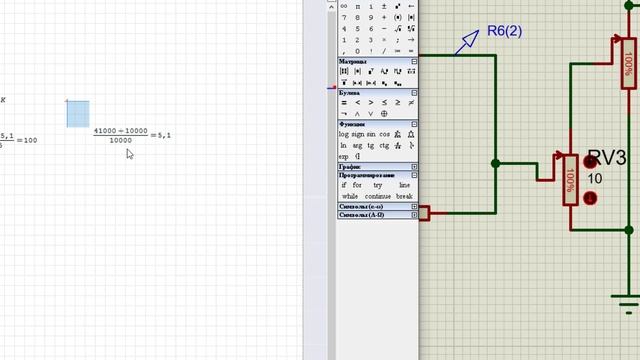The image size is (640, 360).
Task: Insert the sign function
Action: 358,134
